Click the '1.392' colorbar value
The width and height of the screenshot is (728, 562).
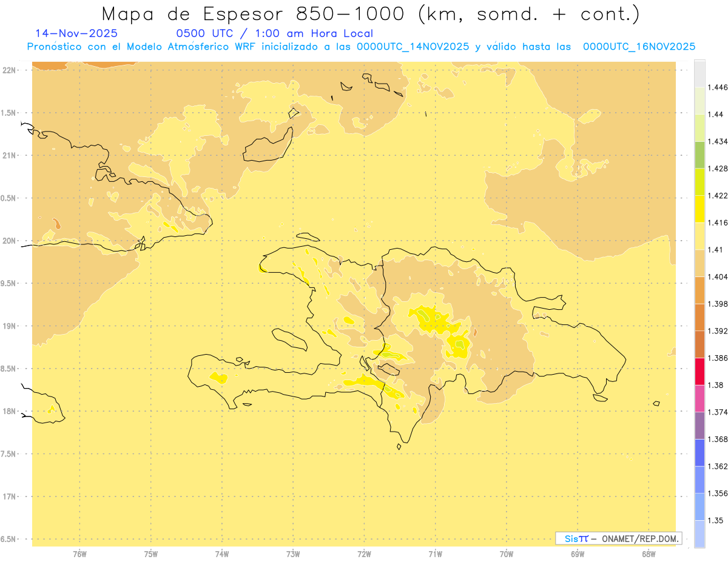(x=718, y=331)
